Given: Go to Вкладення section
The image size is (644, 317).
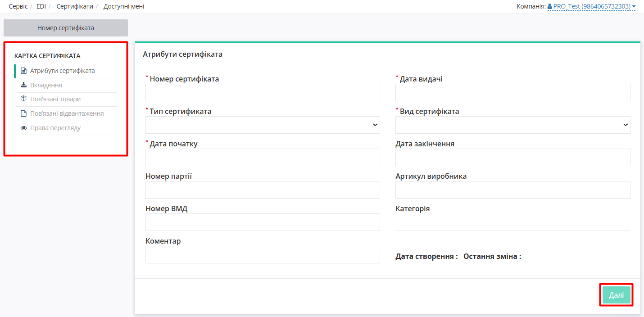Looking at the screenshot, I should 46,85.
